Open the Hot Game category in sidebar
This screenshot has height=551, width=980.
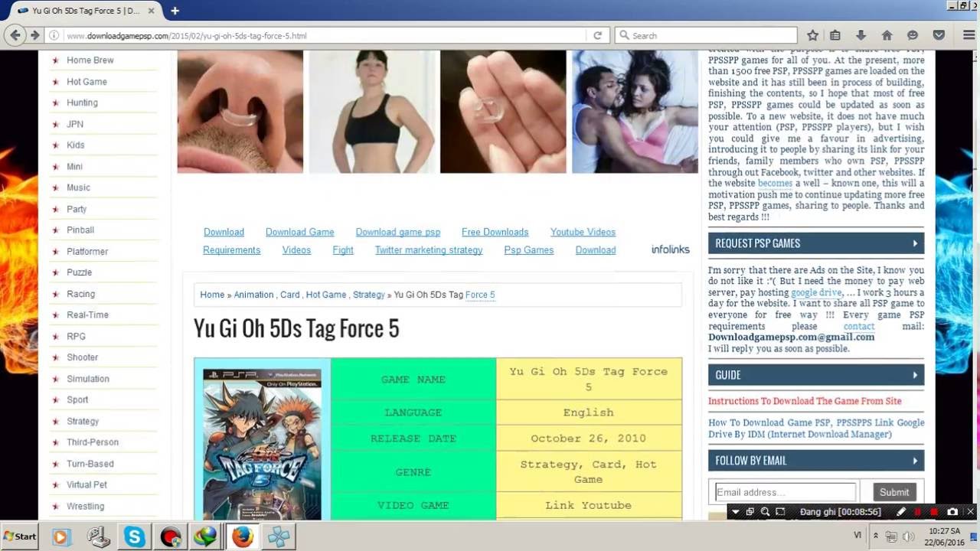(x=87, y=82)
